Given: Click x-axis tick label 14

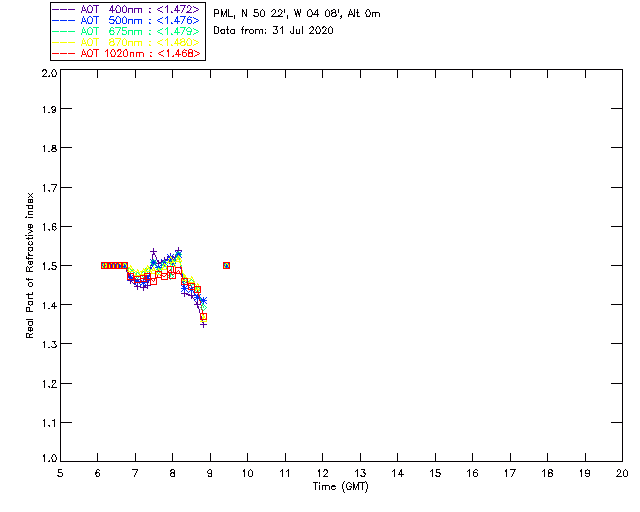Looking at the screenshot, I should tap(398, 473).
